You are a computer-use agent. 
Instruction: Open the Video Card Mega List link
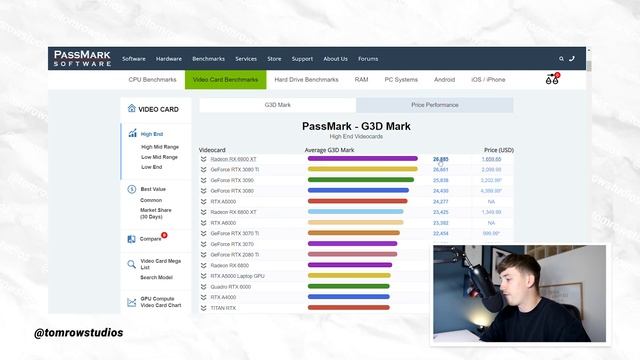[x=160, y=264]
